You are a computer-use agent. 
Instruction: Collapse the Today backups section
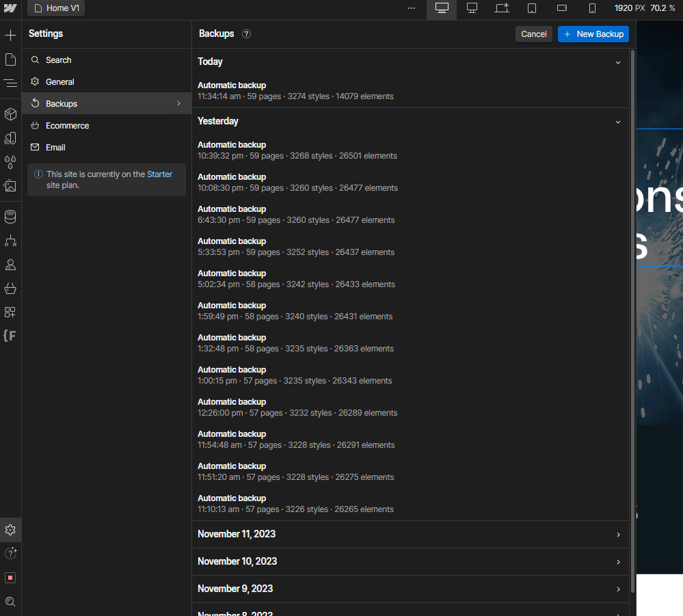point(617,62)
